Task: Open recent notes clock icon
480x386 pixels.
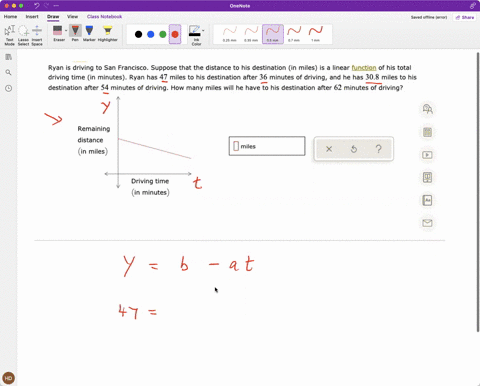Action: click(9, 88)
